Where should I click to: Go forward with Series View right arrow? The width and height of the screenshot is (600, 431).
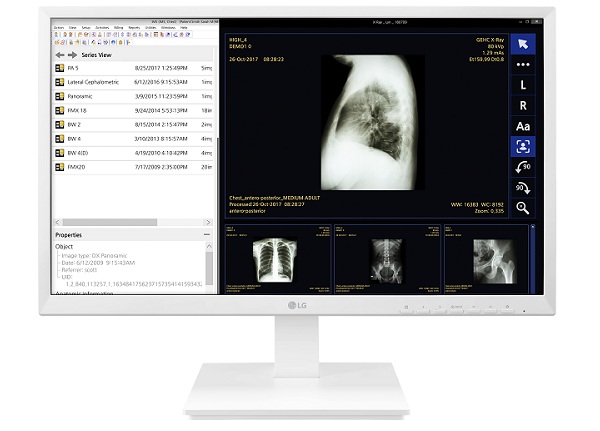[72, 55]
